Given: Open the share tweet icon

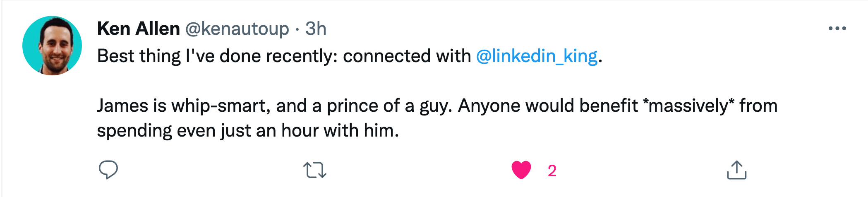Looking at the screenshot, I should tap(736, 170).
